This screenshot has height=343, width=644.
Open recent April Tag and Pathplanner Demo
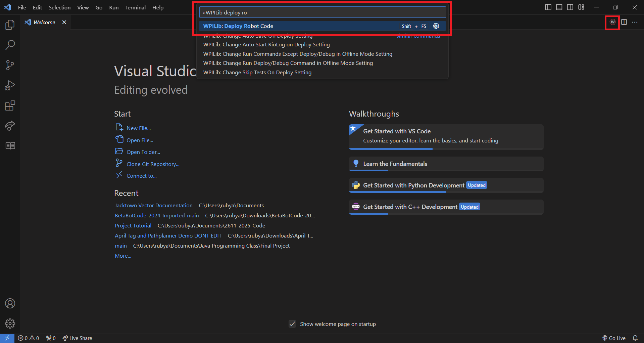[x=168, y=235]
